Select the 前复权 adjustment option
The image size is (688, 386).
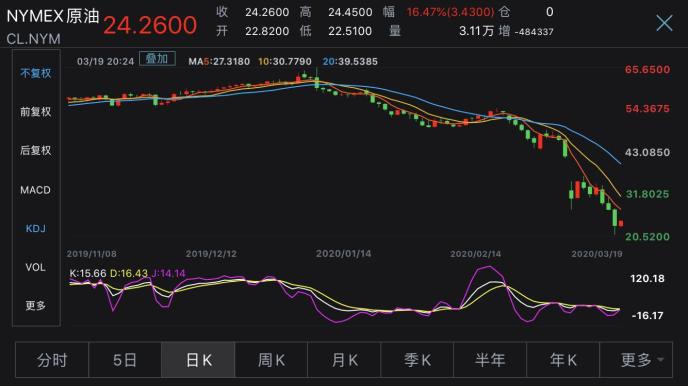(x=36, y=112)
